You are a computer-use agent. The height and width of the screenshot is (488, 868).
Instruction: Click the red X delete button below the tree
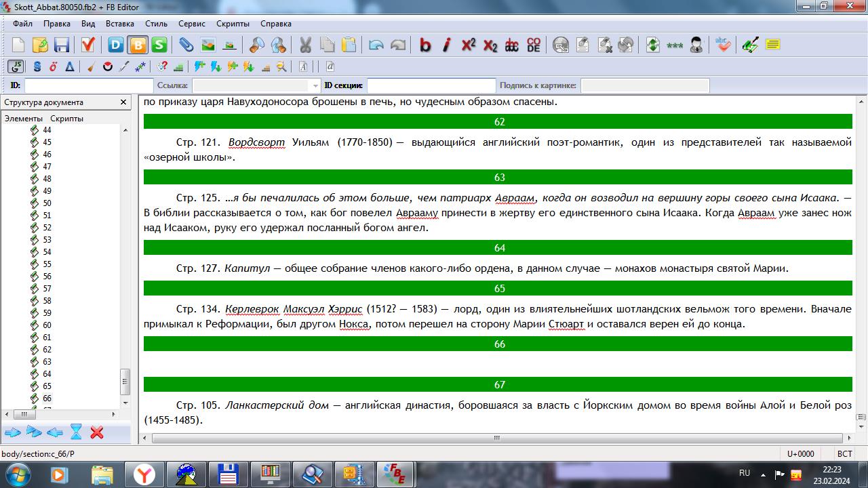click(x=97, y=432)
